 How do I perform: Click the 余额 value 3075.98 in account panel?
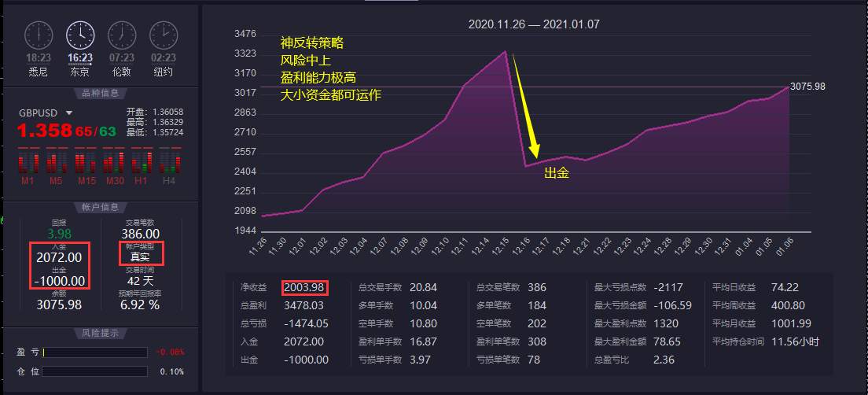[x=59, y=305]
